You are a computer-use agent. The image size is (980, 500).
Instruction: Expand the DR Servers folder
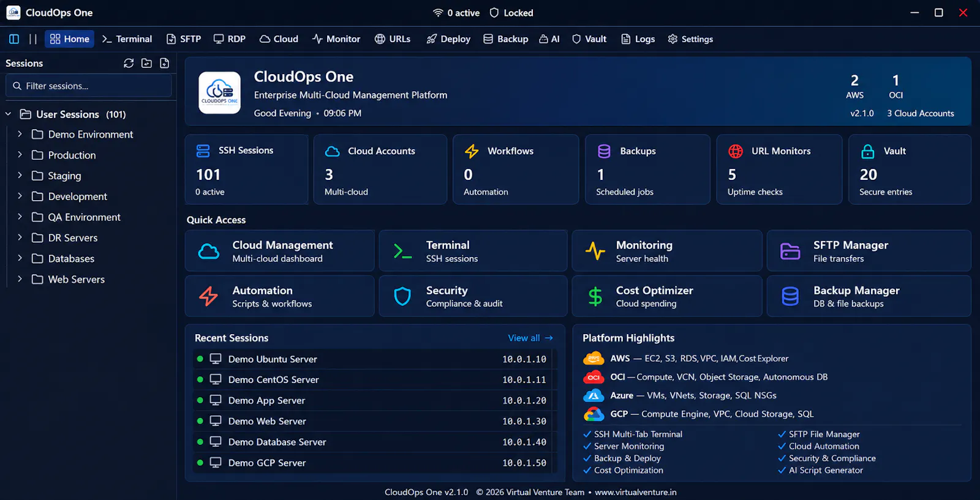coord(20,237)
